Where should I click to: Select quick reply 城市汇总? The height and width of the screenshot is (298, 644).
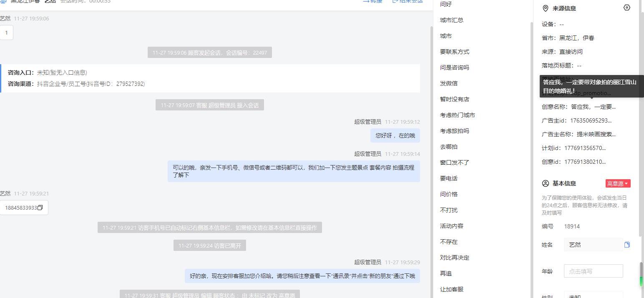(452, 20)
